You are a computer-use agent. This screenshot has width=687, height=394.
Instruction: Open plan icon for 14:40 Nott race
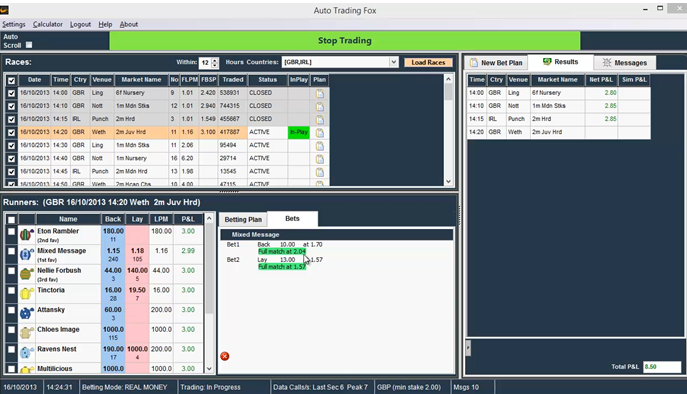tap(320, 159)
